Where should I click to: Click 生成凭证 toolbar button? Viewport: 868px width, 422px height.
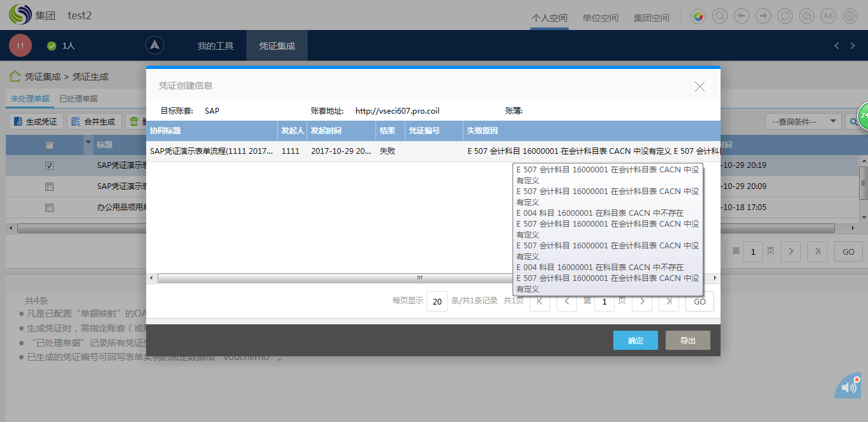[36, 121]
